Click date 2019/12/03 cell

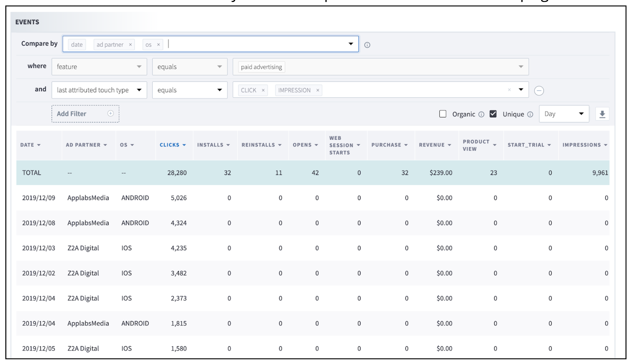click(38, 248)
